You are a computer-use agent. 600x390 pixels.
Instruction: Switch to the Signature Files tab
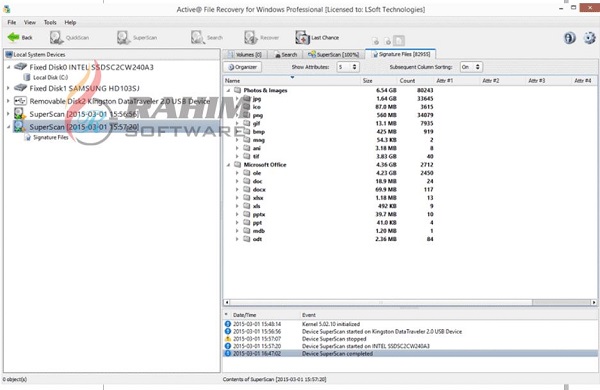(x=401, y=54)
